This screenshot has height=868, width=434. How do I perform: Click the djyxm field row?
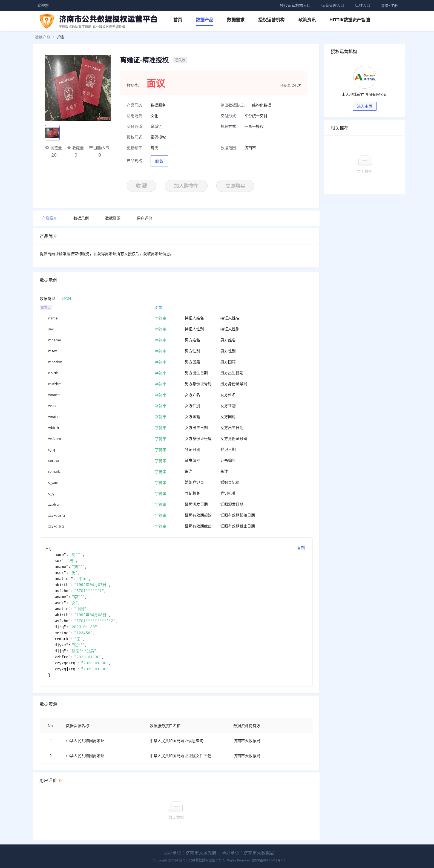coord(176,483)
